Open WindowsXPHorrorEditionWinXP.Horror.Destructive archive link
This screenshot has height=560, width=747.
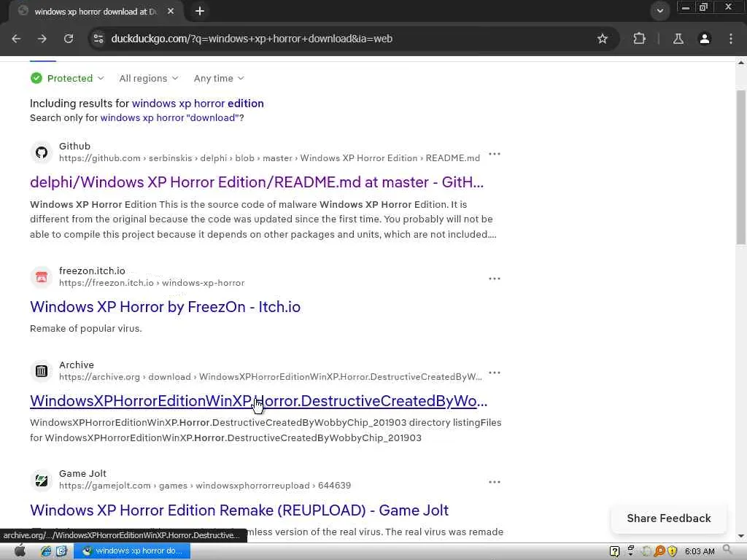pos(259,401)
